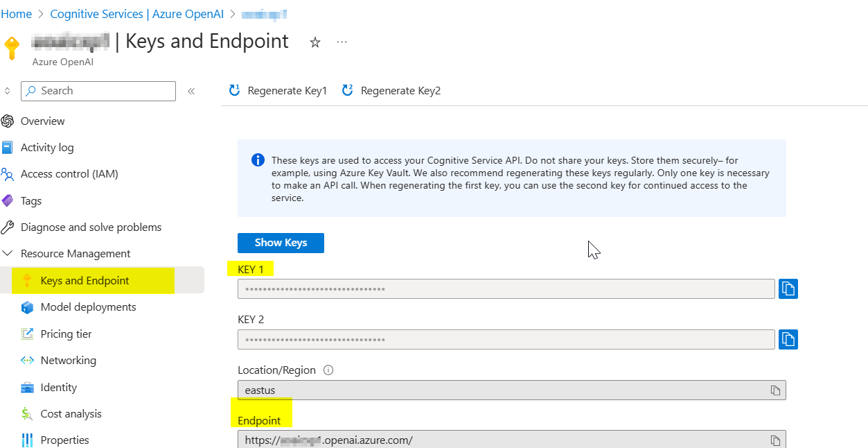868x448 pixels.
Task: Click the Properties bars icon
Action: [x=27, y=440]
